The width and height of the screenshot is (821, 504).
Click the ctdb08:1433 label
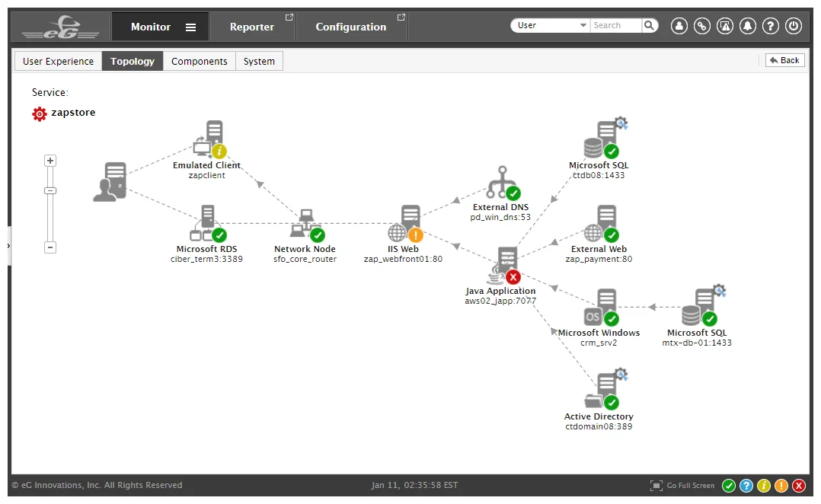[x=599, y=175]
